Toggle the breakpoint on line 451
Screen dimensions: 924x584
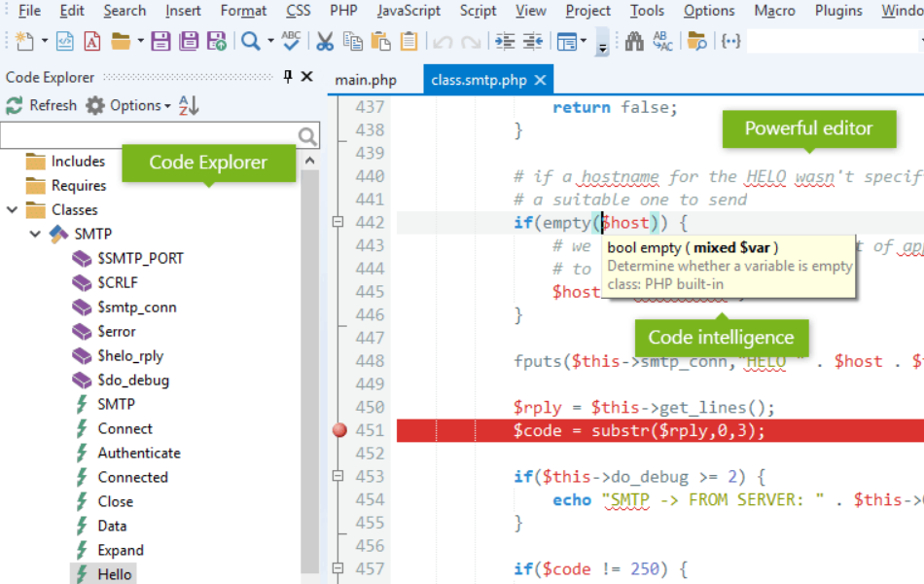coord(339,430)
